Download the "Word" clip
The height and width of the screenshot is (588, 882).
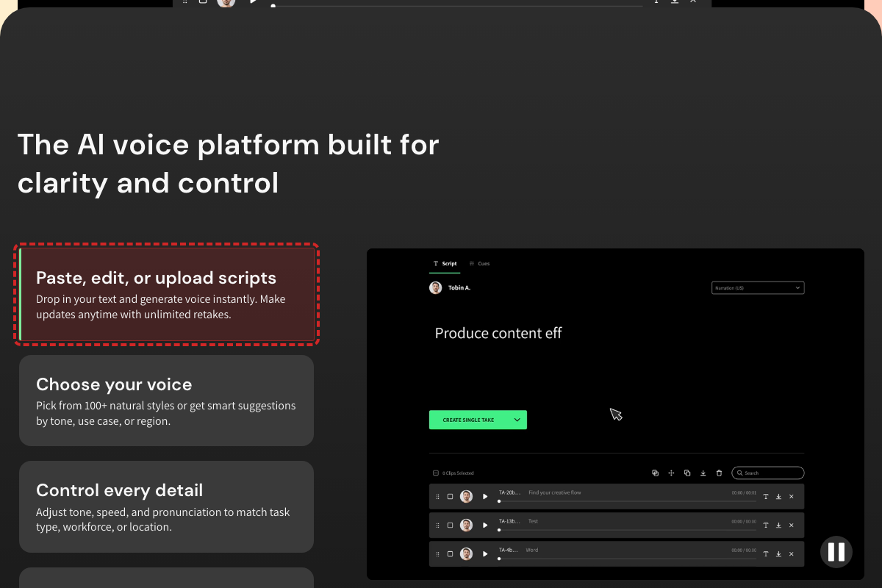[x=778, y=554]
